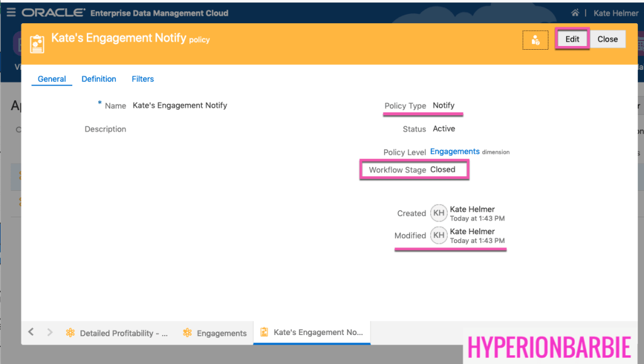Open the Filters tab

[x=143, y=79]
